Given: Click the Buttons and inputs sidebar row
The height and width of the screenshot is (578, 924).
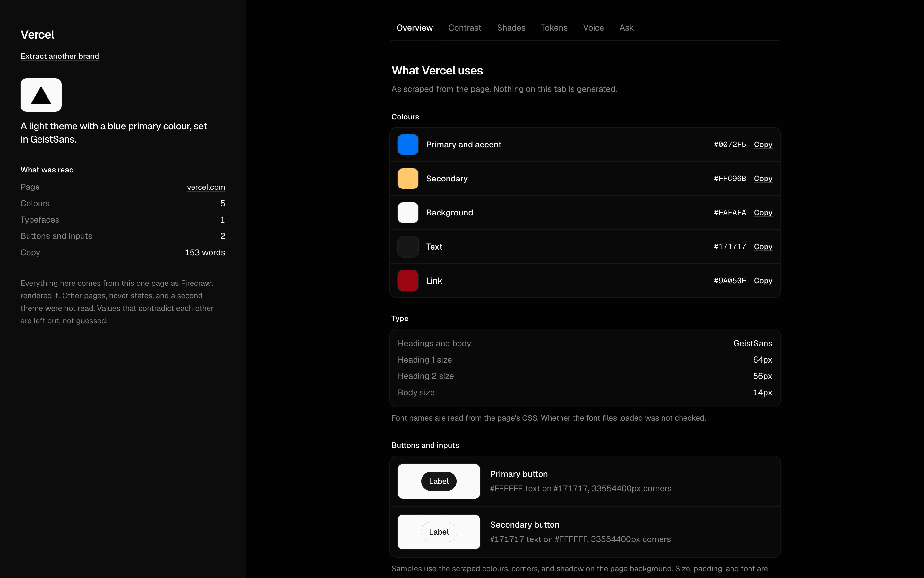Looking at the screenshot, I should [123, 236].
